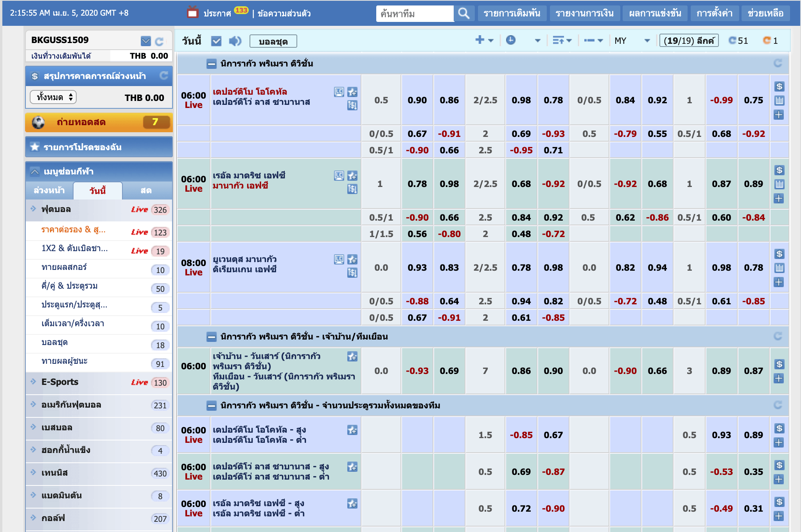Refresh the account balance icon
Screen dimensions: 801x532
pyautogui.click(x=159, y=41)
